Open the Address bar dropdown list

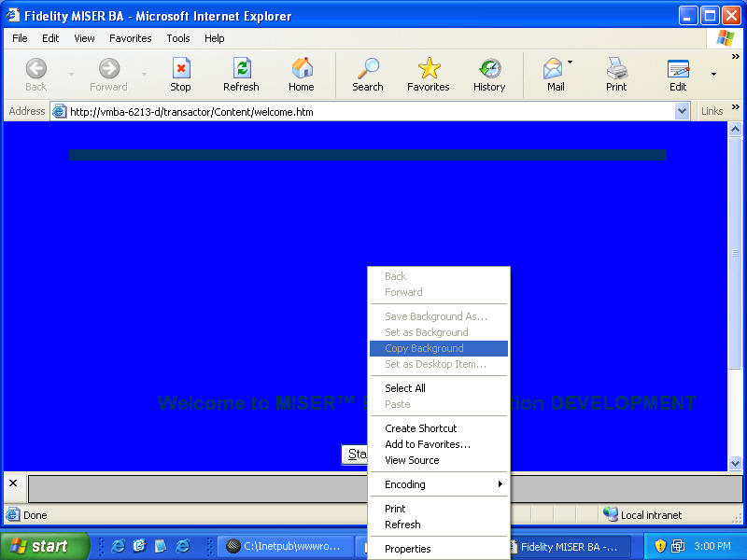click(683, 111)
